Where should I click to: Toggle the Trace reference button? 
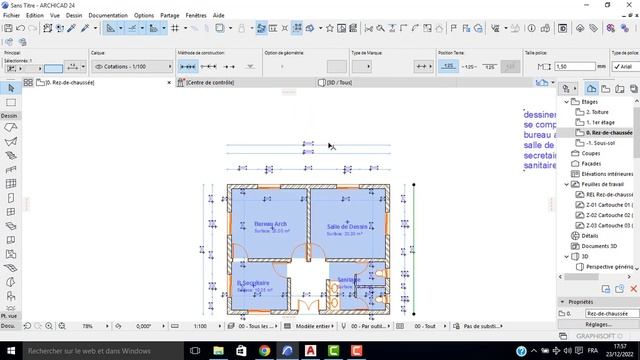coord(220,28)
